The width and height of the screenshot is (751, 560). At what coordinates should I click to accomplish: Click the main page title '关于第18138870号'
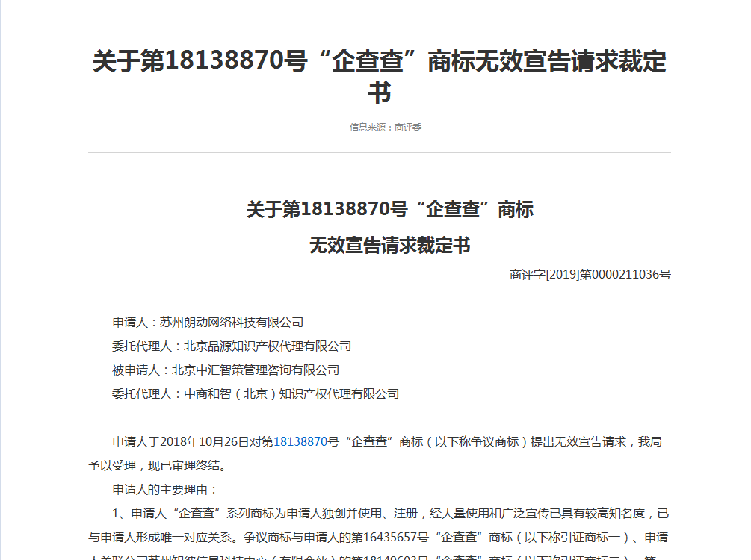200,61
